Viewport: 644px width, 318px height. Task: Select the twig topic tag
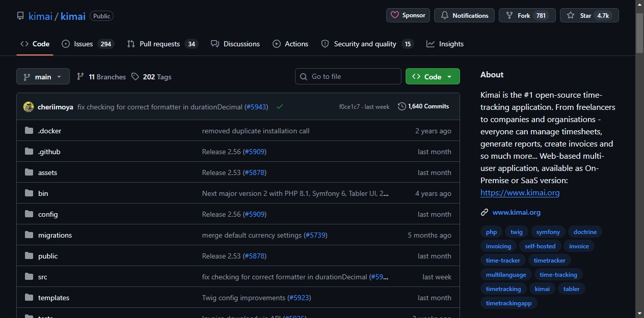[517, 232]
